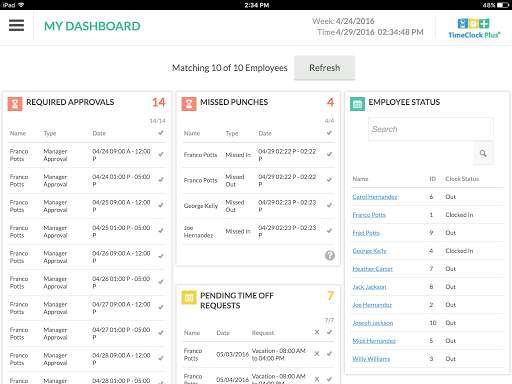The image size is (512, 384).
Task: Click the Missed Punches count 4
Action: pos(330,102)
